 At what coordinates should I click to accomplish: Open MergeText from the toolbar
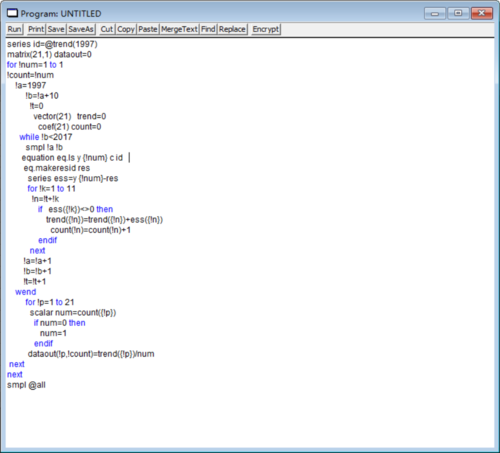point(179,29)
